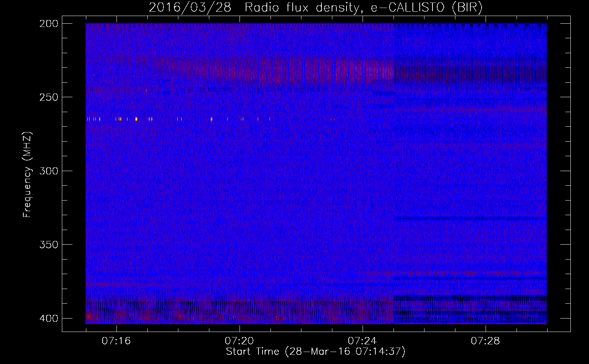
Task: Click the 07:20 time tick label
Action: click(x=239, y=341)
